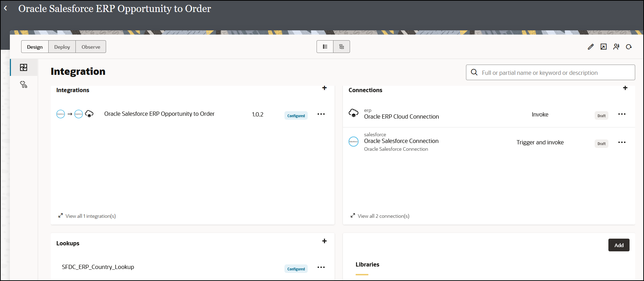
Task: Select the second sidebar icon below Integration
Action: click(x=24, y=84)
